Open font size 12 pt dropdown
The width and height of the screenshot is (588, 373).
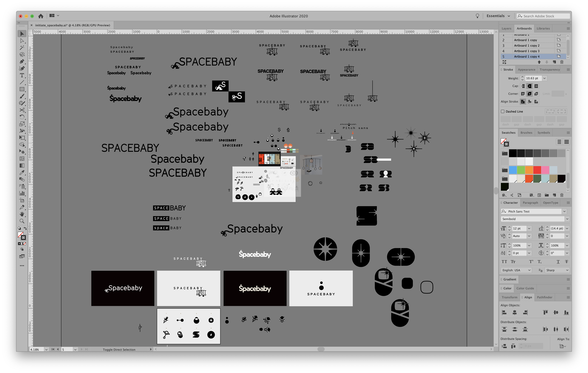click(x=529, y=228)
